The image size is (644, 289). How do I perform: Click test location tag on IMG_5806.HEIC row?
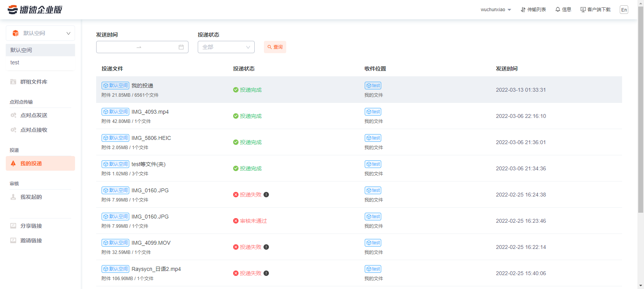[373, 138]
